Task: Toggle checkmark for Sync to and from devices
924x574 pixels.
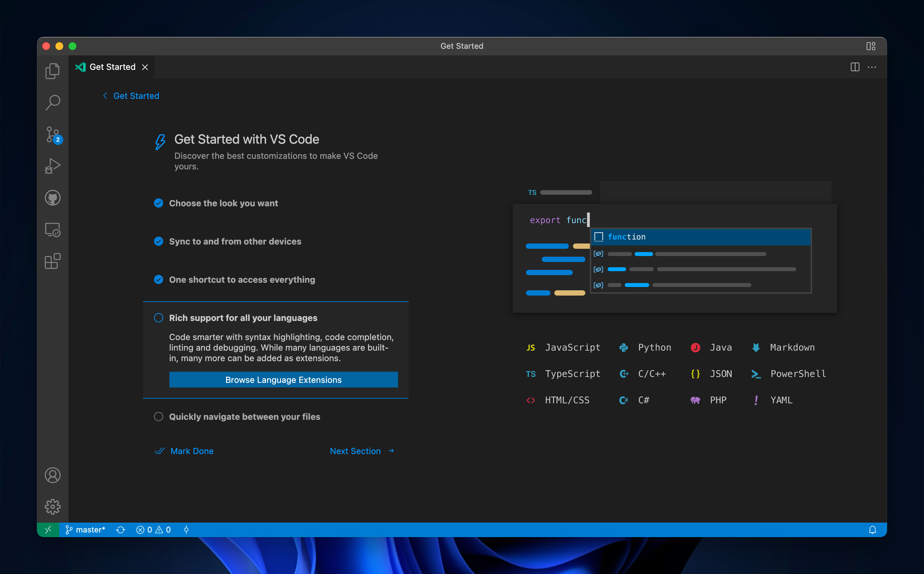Action: [159, 241]
